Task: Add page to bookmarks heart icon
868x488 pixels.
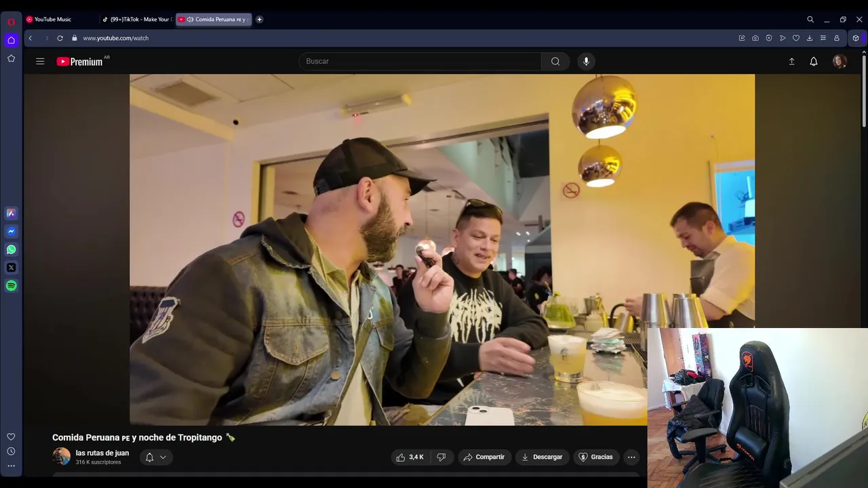Action: coord(796,38)
